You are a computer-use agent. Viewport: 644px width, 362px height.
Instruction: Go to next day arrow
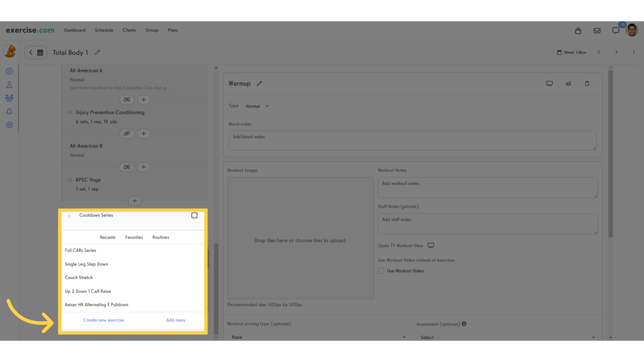(x=616, y=52)
